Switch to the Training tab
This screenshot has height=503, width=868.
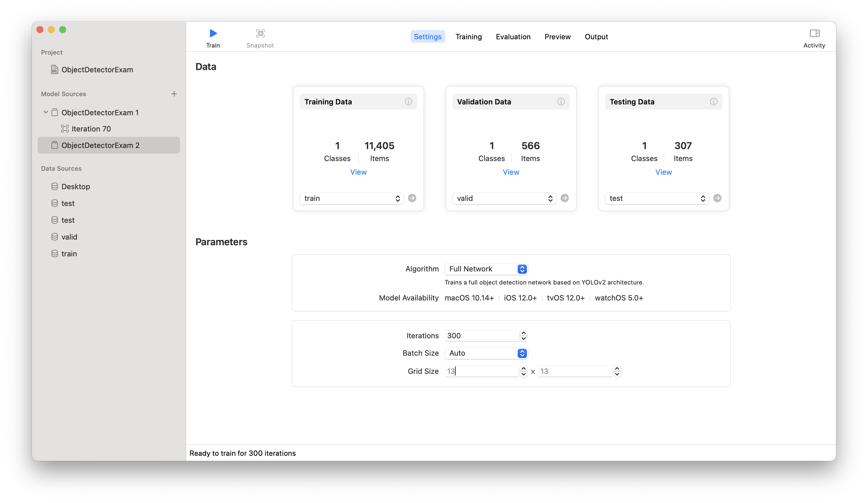click(468, 36)
